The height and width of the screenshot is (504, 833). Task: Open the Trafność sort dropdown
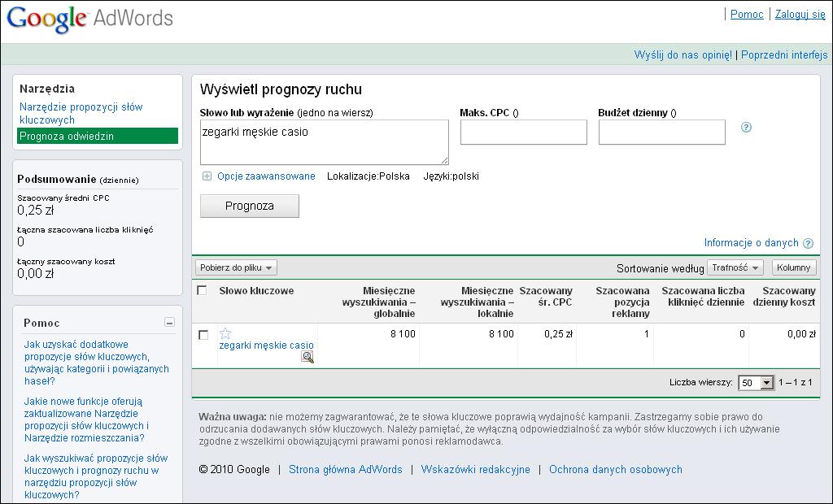point(735,267)
